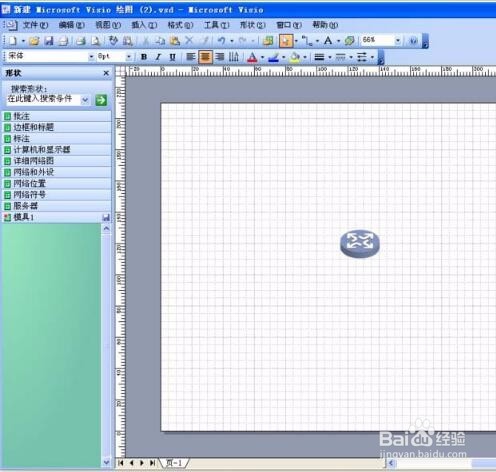Click the distribute text icon
Screen dimensions: 496x472
234,57
